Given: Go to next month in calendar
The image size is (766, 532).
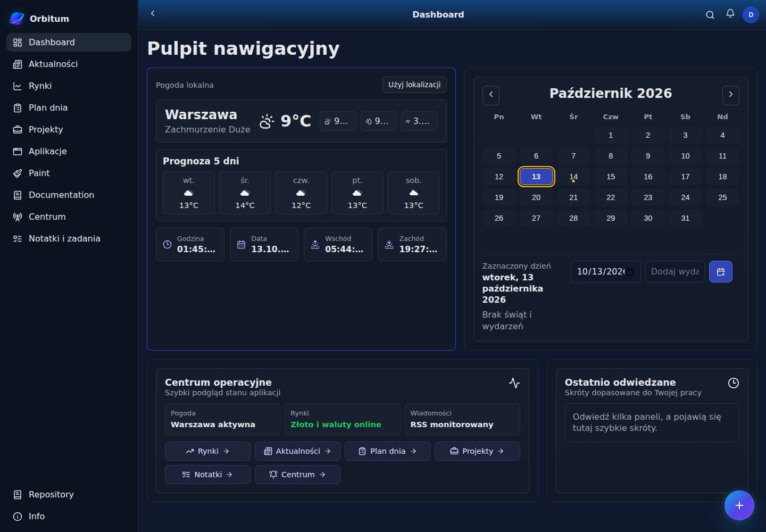Looking at the screenshot, I should pos(731,95).
